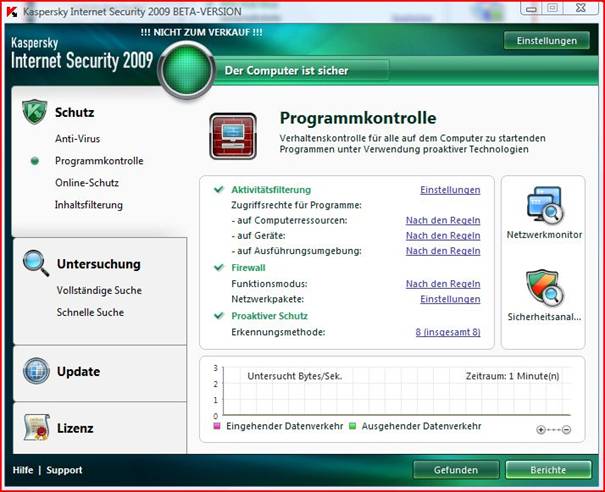605x492 pixels.
Task: Toggle the Proaktiver Schutz checkmark
Action: 219,315
